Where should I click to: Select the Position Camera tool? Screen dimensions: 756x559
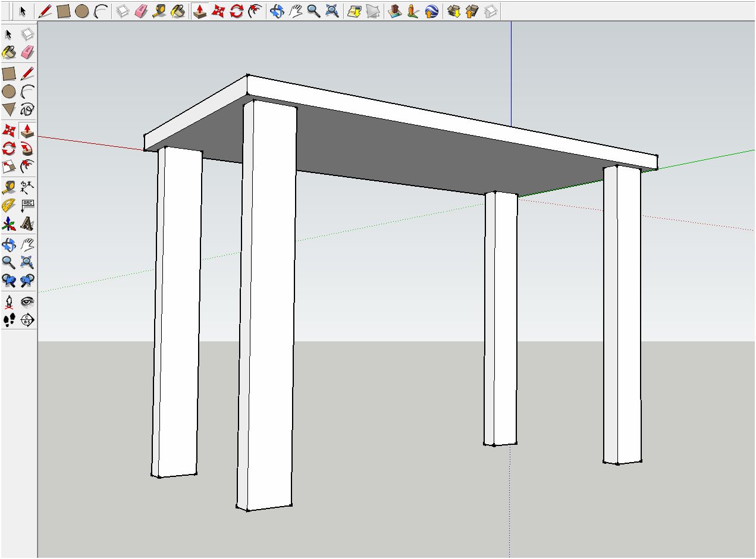(x=9, y=302)
